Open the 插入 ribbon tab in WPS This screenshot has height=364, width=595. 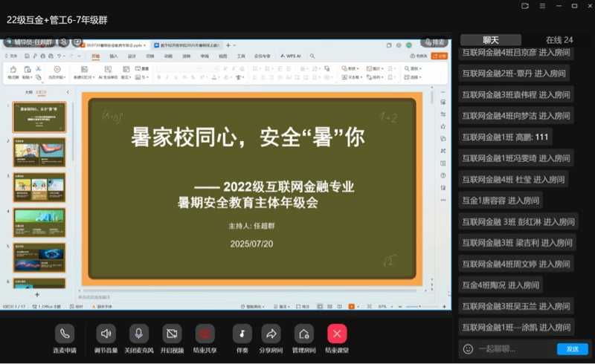[114, 56]
